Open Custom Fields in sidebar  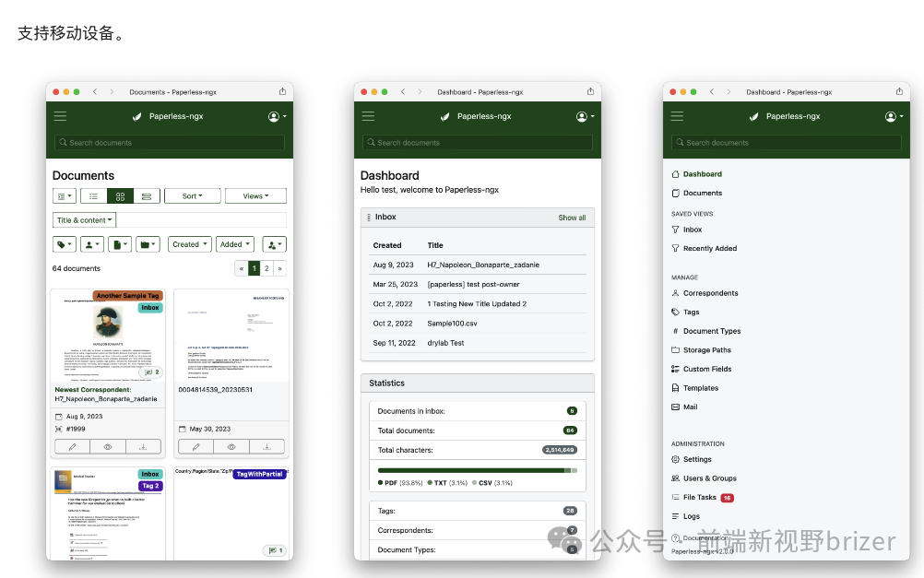coord(701,369)
